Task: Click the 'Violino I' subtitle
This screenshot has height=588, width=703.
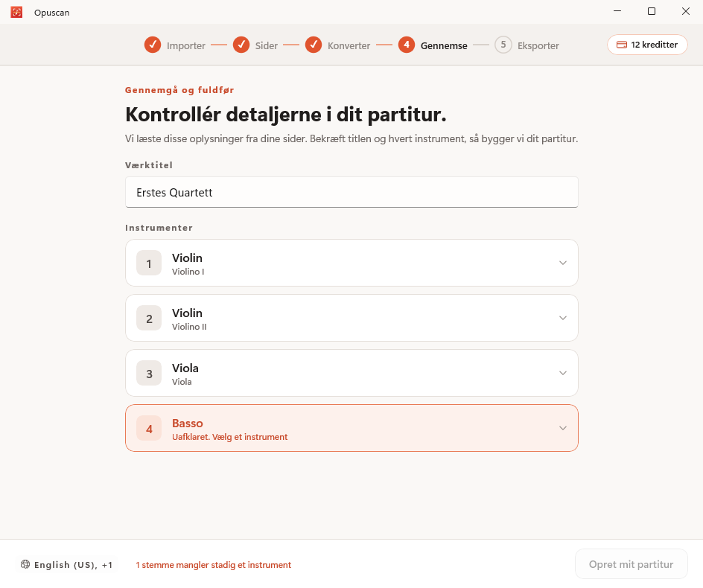Action: tap(188, 272)
